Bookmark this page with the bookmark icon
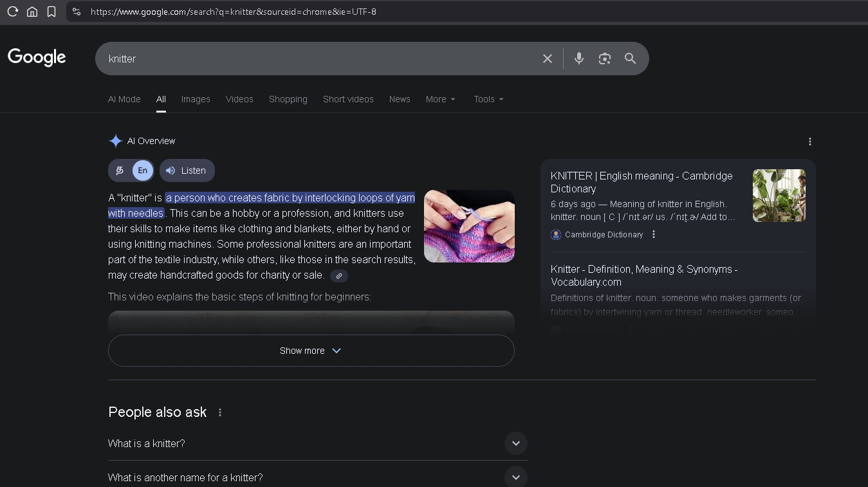 tap(51, 12)
